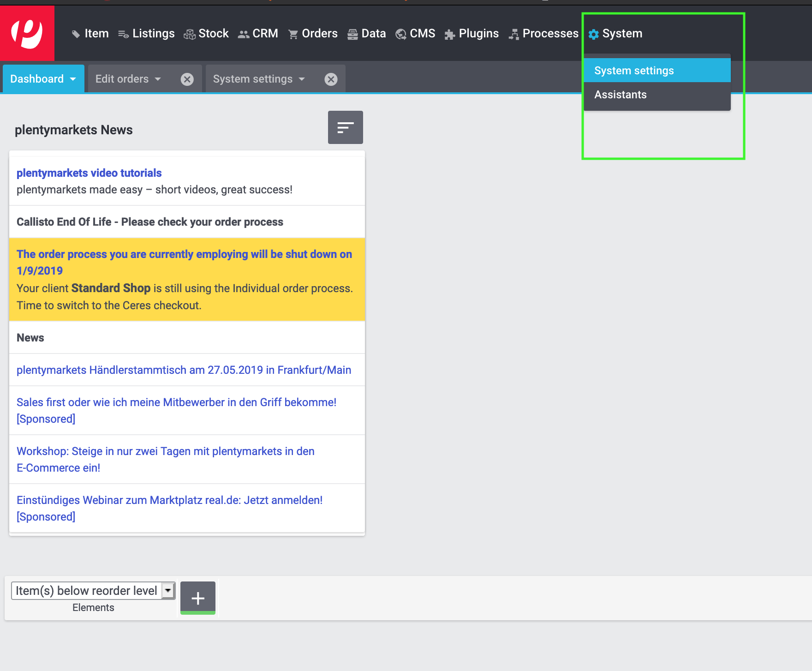Click the News section header
The image size is (812, 671).
tap(30, 338)
